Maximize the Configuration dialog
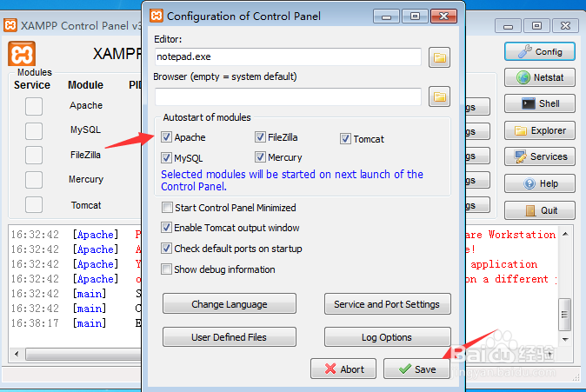 click(x=415, y=16)
